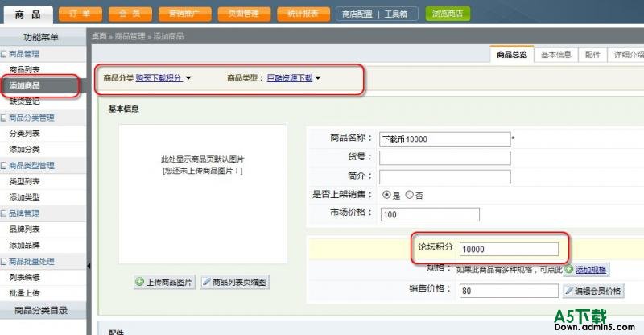This screenshot has height=335, width=644.
Task: Open 统计报表 top navigation tab
Action: 303,14
